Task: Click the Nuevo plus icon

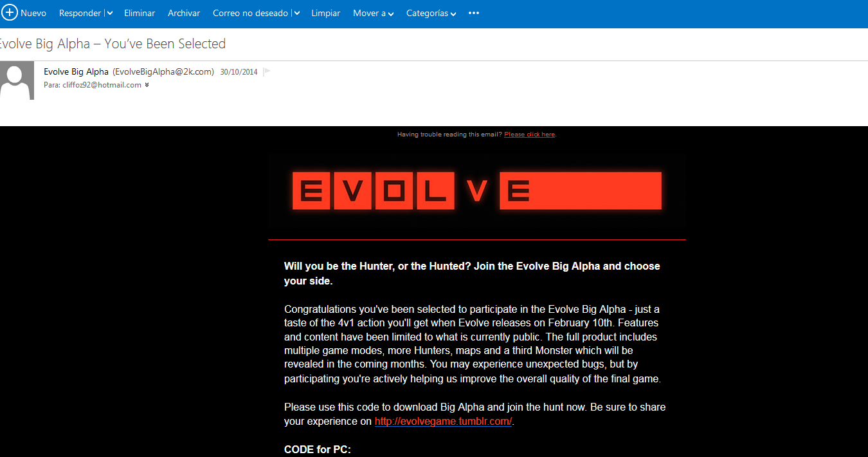Action: (x=9, y=13)
